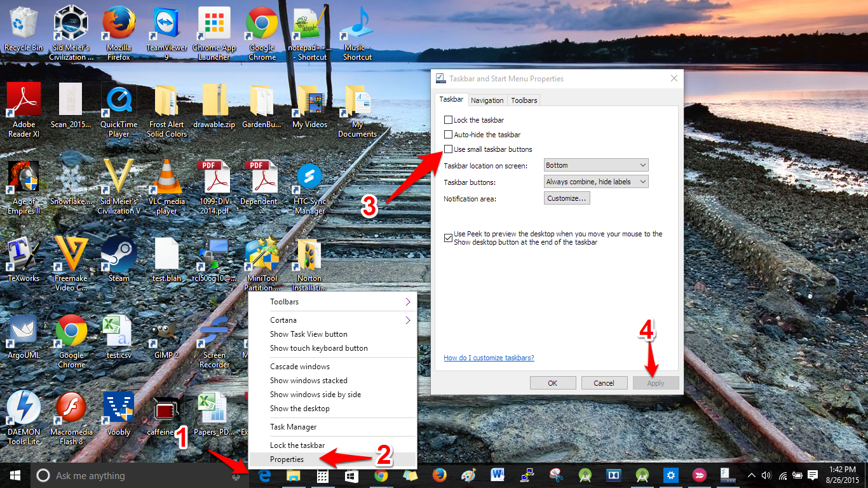Launch the GIMP 2 desktop shortcut
The width and height of the screenshot is (868, 488).
pyautogui.click(x=166, y=334)
